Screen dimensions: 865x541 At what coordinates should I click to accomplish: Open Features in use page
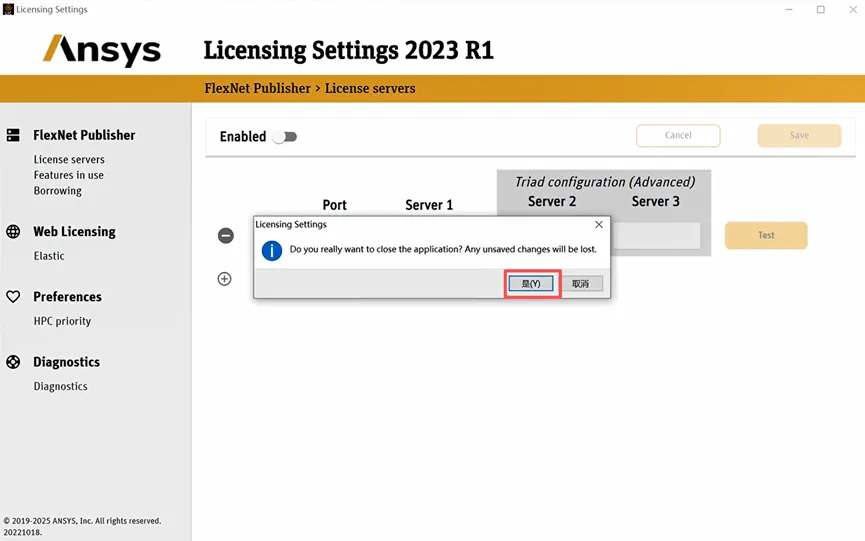[x=68, y=175]
